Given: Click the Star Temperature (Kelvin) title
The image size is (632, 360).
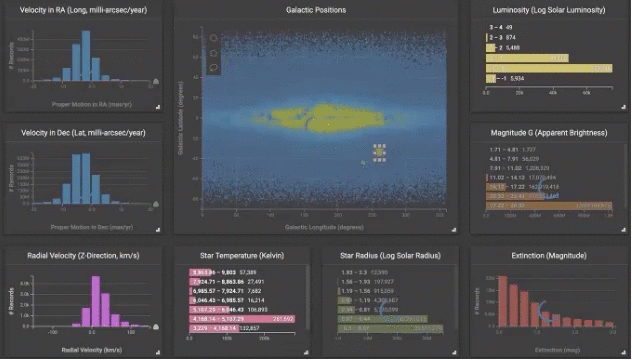Looking at the screenshot, I should (242, 256).
